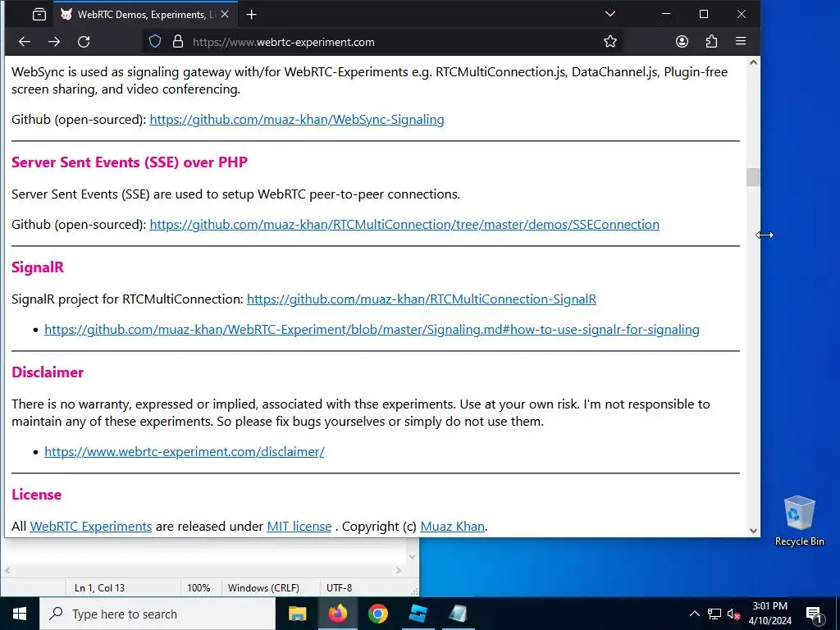840x630 pixels.
Task: Open the Firefox hamburger menu
Action: point(741,42)
